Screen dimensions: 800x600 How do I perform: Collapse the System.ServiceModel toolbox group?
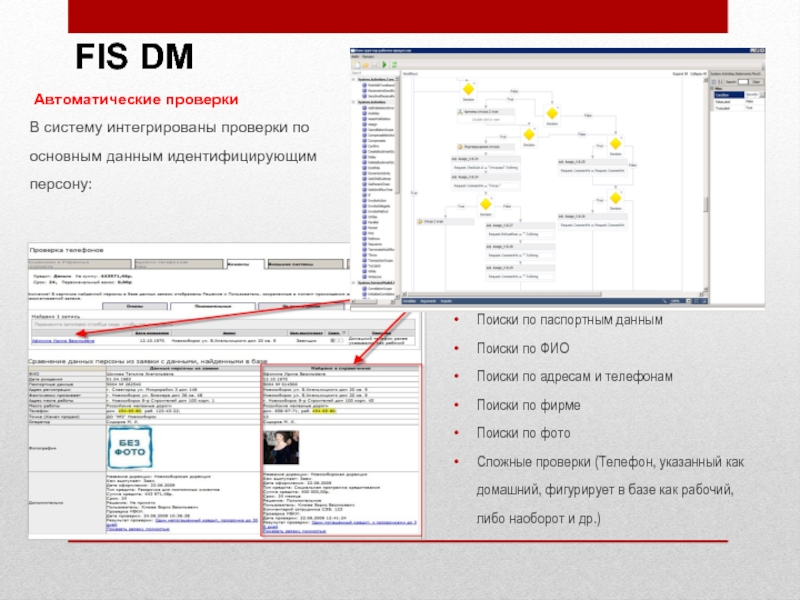coord(354,282)
